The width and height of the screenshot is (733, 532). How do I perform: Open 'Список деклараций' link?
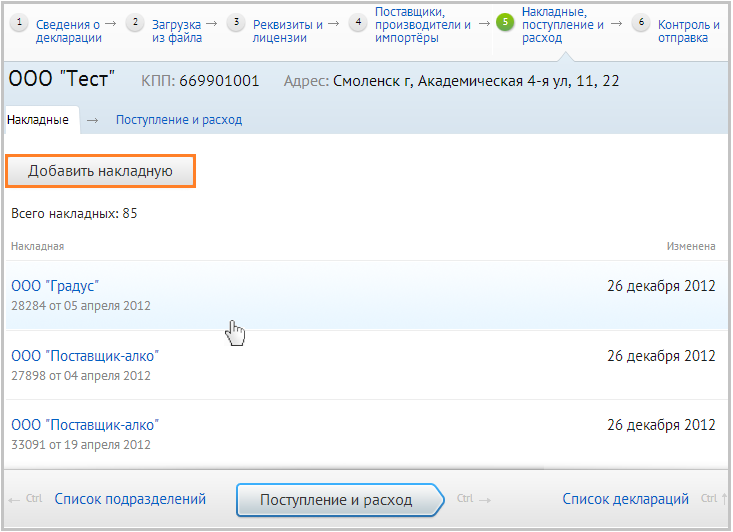point(625,499)
